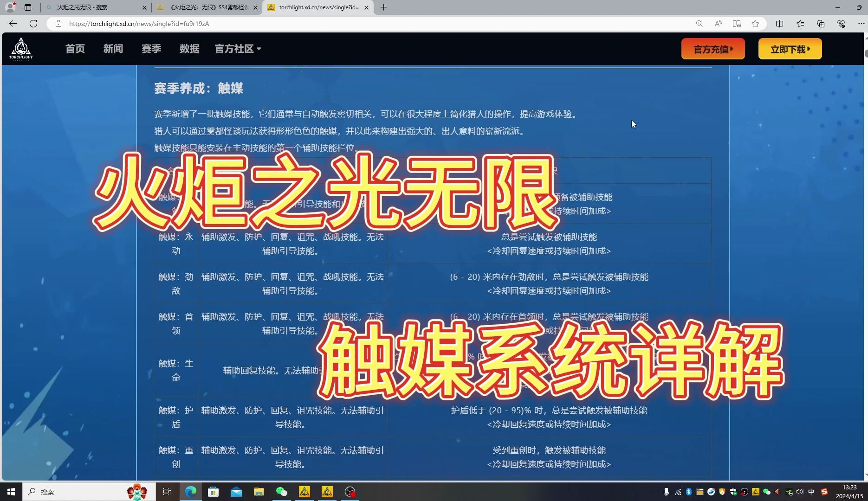Viewport: 868px width, 501px height.
Task: Expand the 官方社区 dropdown menu
Action: 238,49
